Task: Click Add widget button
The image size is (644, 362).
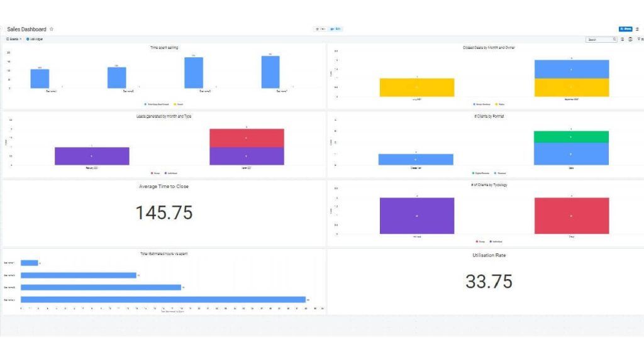Action: pyautogui.click(x=35, y=39)
